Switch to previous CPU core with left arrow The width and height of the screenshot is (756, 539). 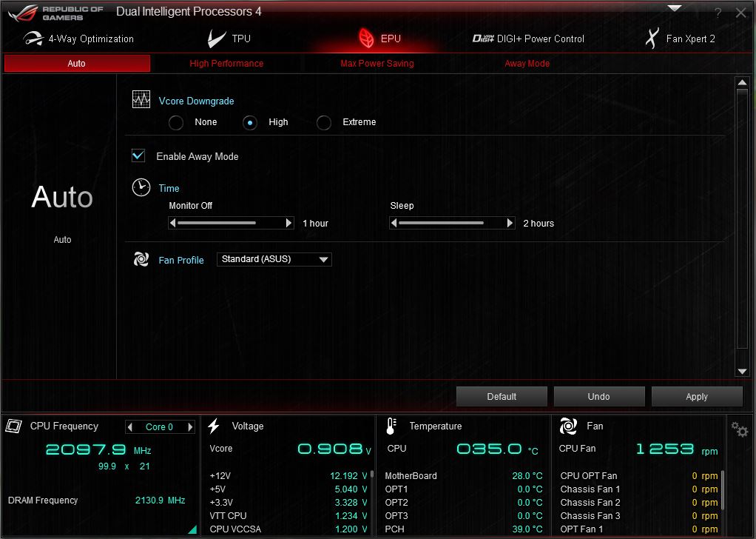pos(129,426)
